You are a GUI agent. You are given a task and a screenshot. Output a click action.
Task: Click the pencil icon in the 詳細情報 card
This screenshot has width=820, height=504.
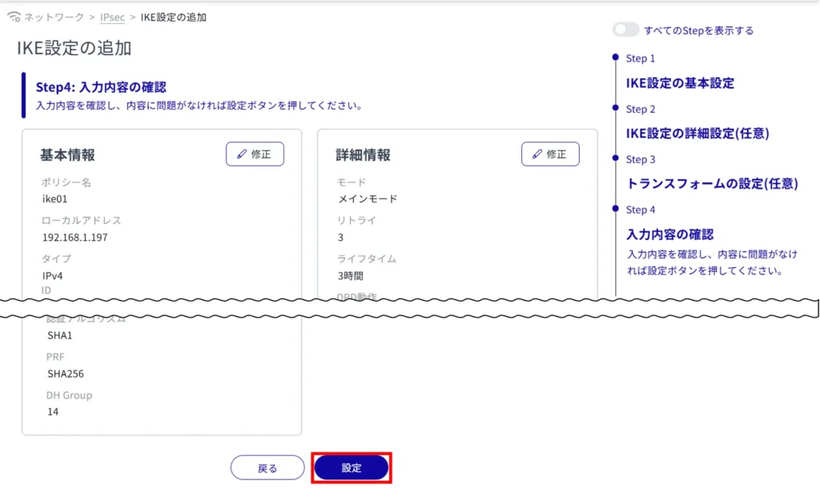tap(537, 154)
